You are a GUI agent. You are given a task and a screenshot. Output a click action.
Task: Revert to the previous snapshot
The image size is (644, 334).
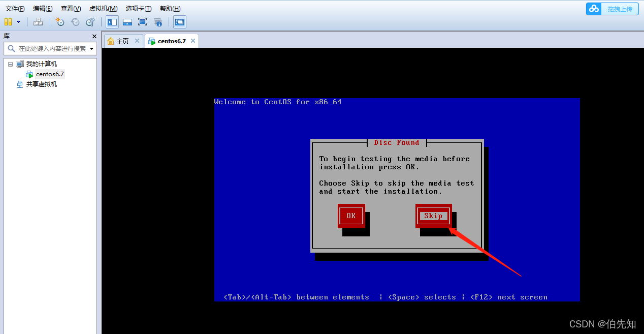tap(75, 22)
